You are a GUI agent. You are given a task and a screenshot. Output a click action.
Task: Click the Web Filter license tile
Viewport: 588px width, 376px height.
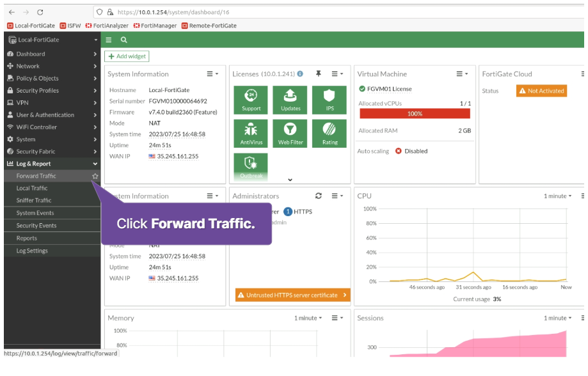click(x=290, y=134)
